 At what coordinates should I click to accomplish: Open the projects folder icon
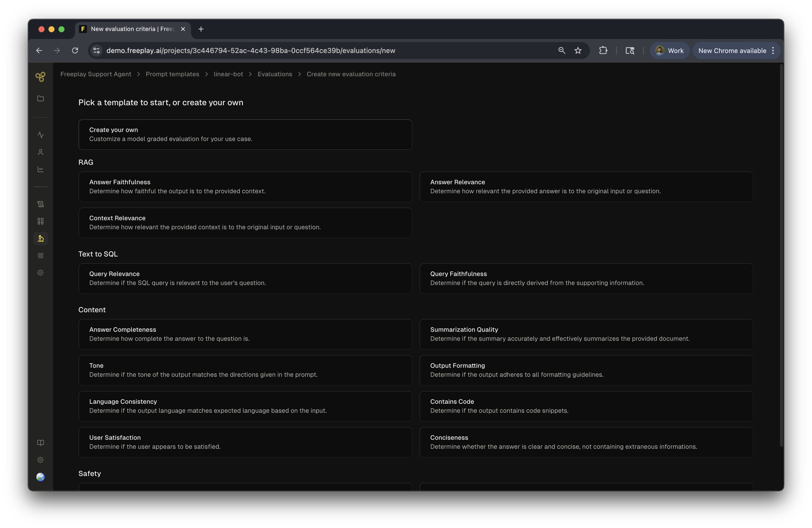coord(40,98)
